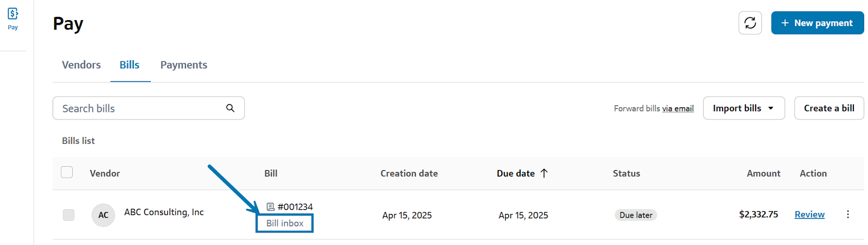Click the Due date sort arrow
This screenshot has width=868, height=245.
[x=544, y=173]
